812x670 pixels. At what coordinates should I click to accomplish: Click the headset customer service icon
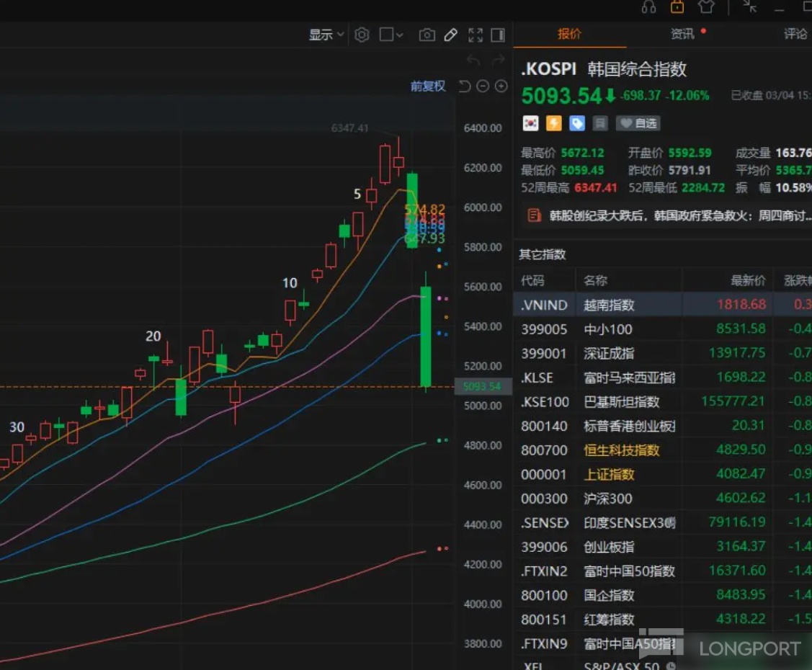coord(648,7)
